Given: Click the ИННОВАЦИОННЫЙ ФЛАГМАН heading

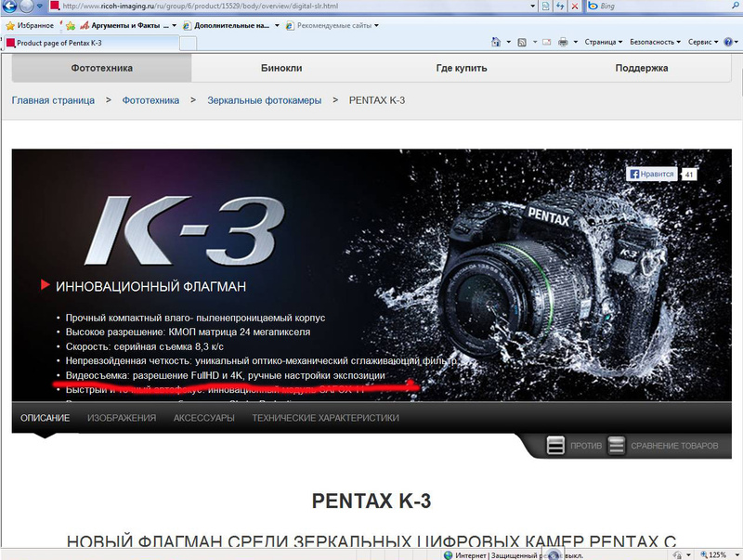Looking at the screenshot, I should click(150, 286).
